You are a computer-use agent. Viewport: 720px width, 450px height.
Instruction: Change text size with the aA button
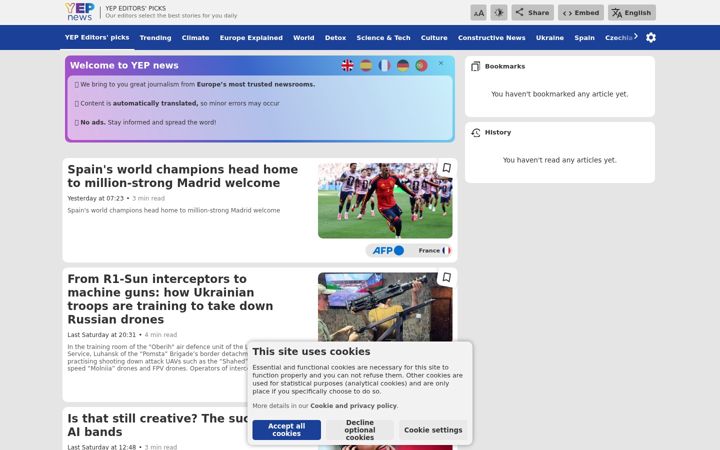coord(478,13)
